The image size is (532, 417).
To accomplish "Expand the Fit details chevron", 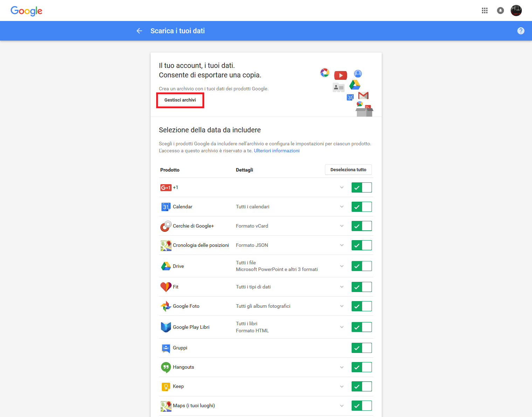I will [342, 287].
